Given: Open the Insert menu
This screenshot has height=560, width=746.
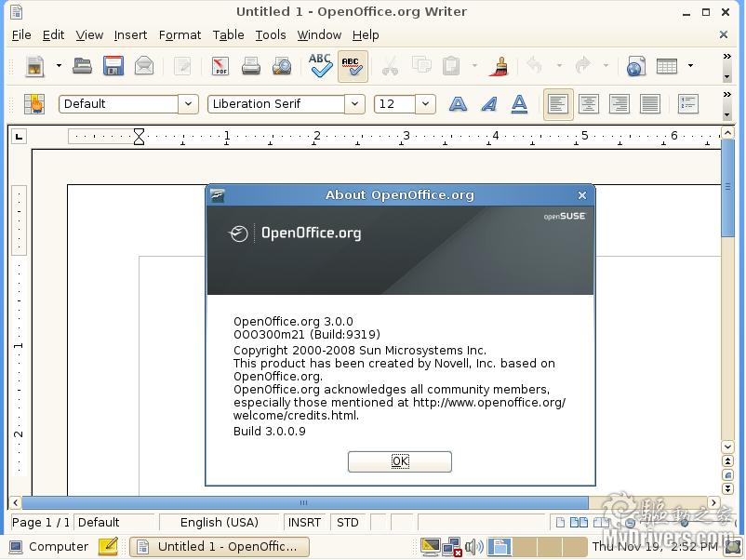Looking at the screenshot, I should pos(130,34).
